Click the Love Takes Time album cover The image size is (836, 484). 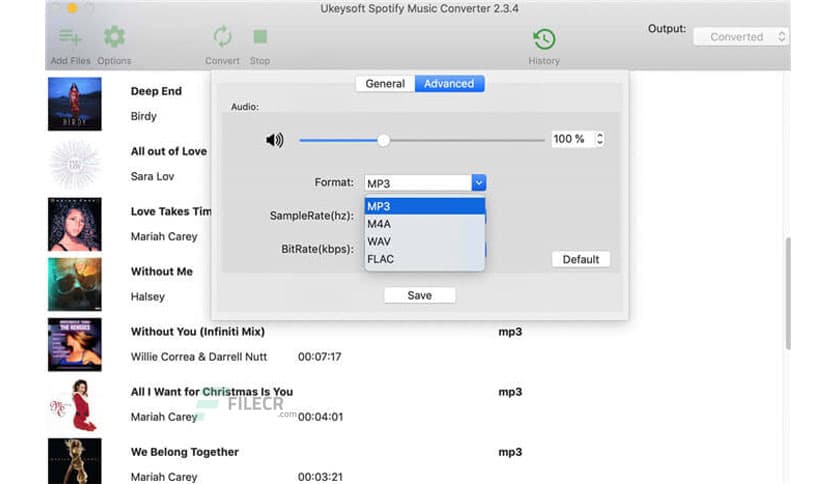[x=75, y=224]
